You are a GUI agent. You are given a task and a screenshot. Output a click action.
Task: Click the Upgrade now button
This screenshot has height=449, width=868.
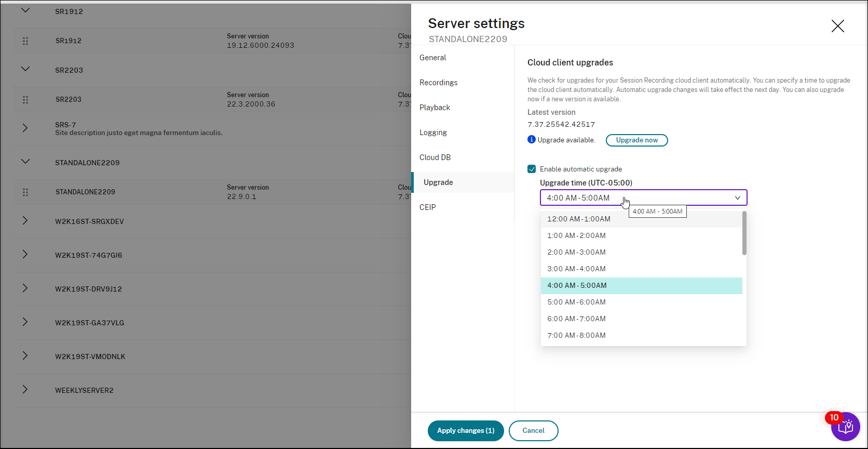click(x=636, y=140)
